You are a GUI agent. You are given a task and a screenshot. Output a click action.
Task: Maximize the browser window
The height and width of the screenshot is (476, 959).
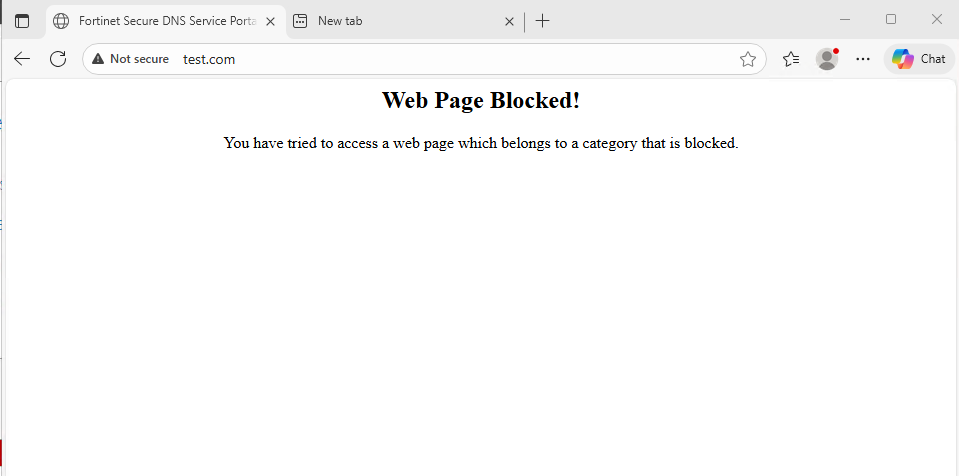click(x=890, y=20)
